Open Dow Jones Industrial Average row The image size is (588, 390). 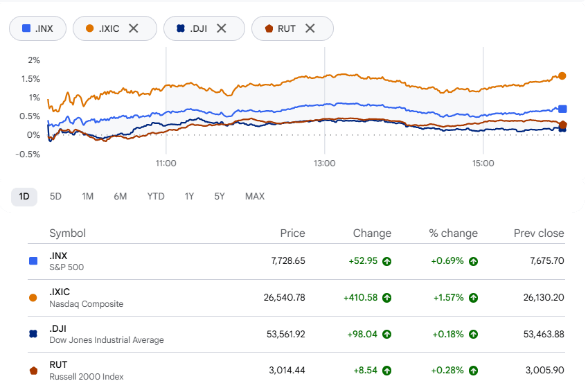296,334
